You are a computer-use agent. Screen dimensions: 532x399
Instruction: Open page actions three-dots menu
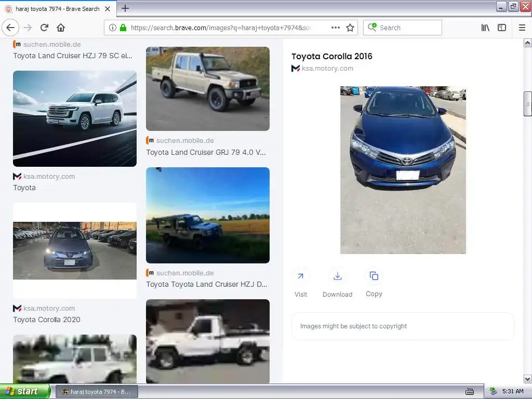point(335,28)
